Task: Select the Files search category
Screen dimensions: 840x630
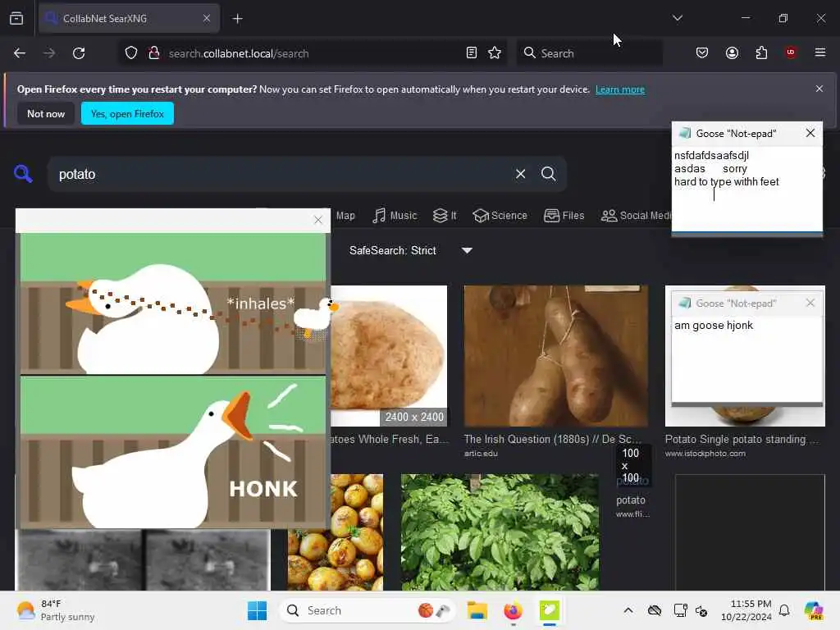Action: click(564, 216)
